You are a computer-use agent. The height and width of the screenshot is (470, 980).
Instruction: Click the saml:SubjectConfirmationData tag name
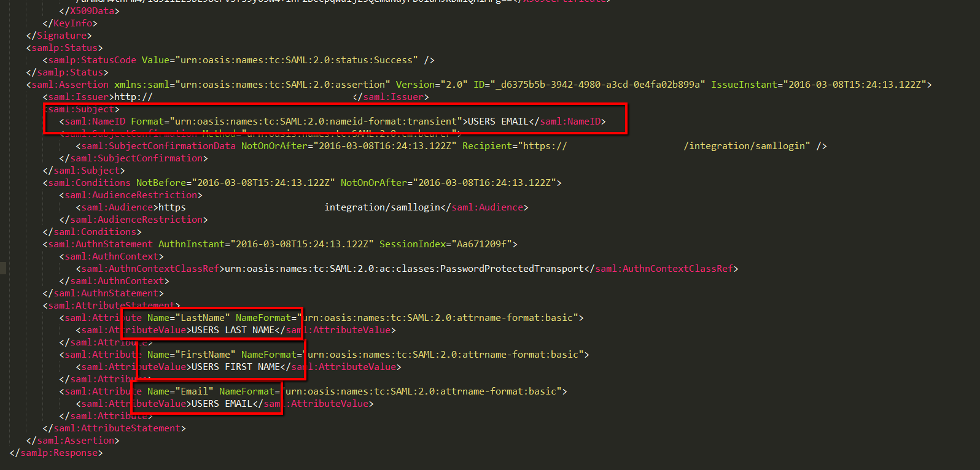click(158, 146)
